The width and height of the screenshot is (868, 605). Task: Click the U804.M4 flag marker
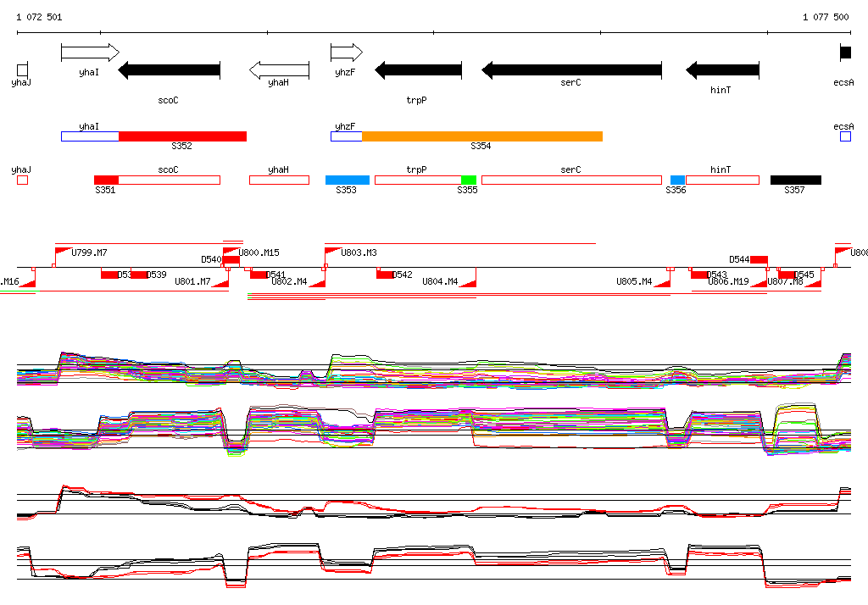coord(468,282)
